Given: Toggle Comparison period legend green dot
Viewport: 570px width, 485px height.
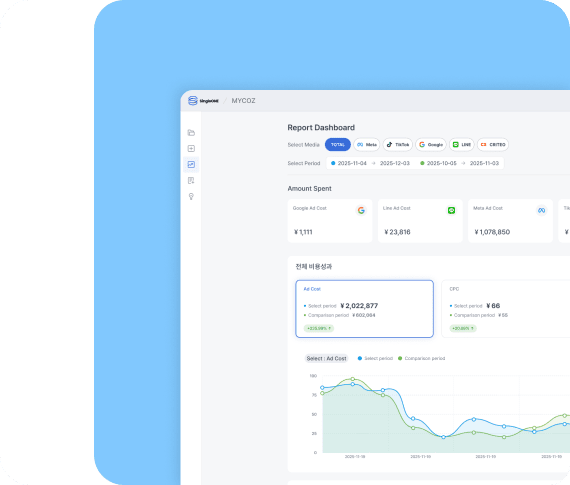Looking at the screenshot, I should click(x=400, y=358).
